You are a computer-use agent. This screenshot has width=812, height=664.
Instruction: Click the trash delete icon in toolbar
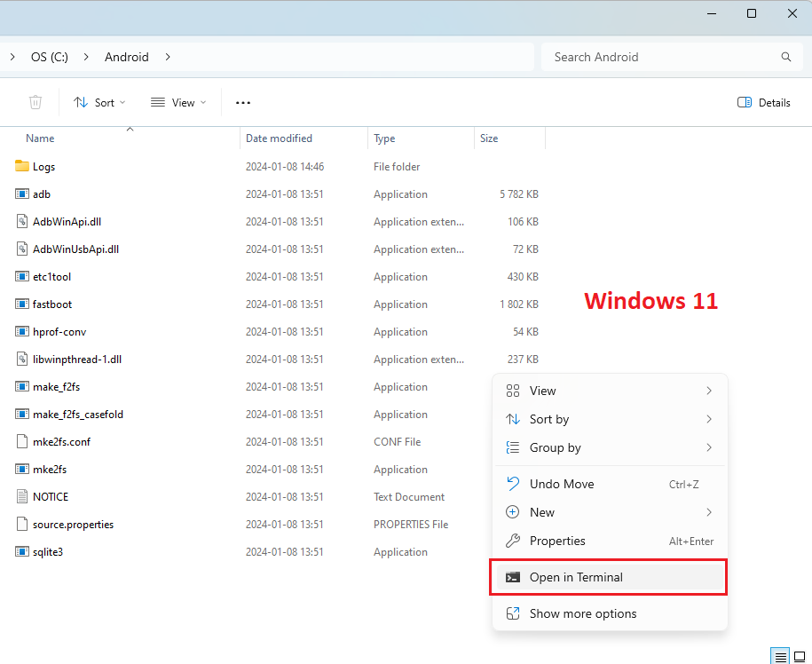point(35,102)
